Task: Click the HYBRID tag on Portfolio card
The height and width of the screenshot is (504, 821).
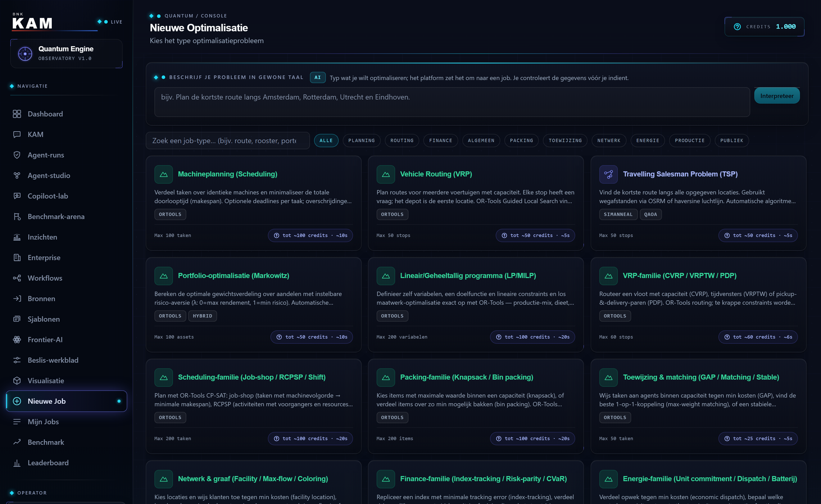Action: tap(202, 316)
